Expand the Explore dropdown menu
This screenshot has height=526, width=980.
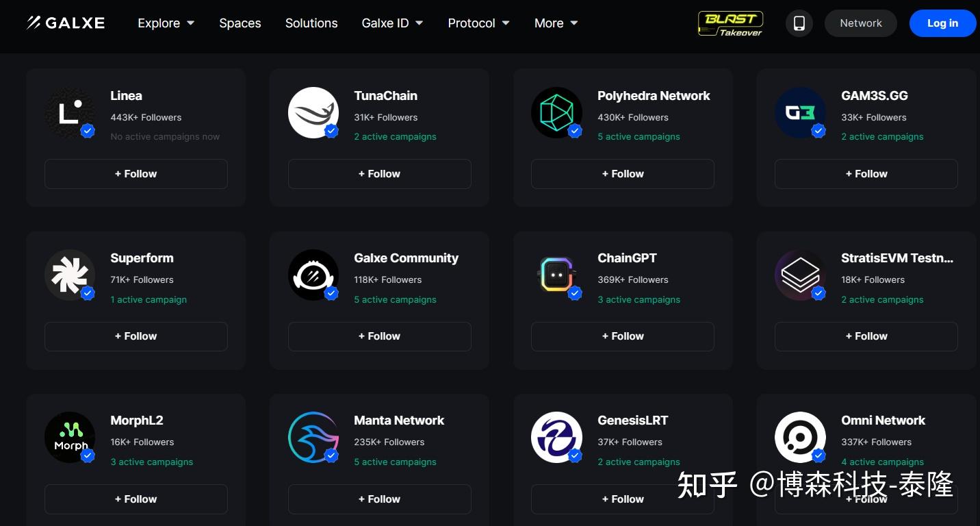[x=166, y=23]
